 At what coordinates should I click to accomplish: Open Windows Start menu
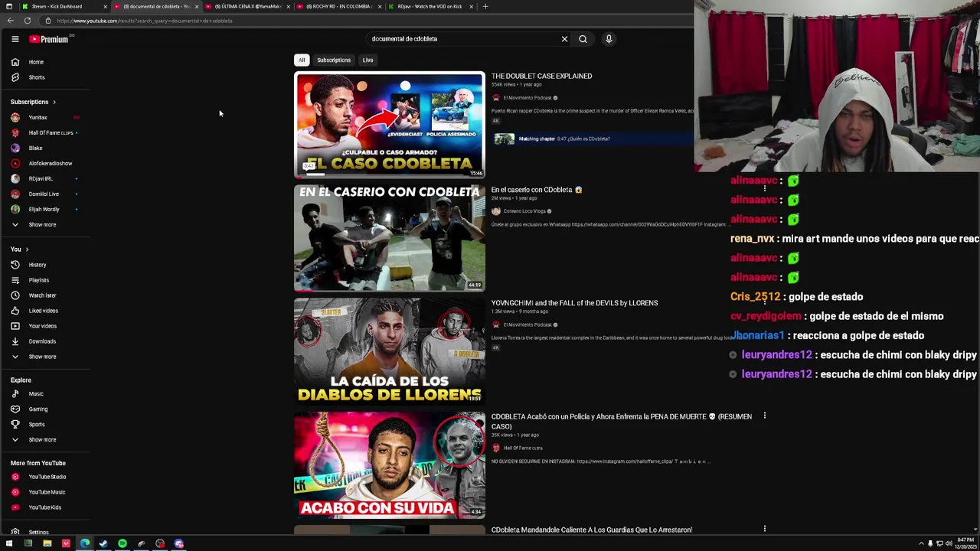click(x=8, y=543)
